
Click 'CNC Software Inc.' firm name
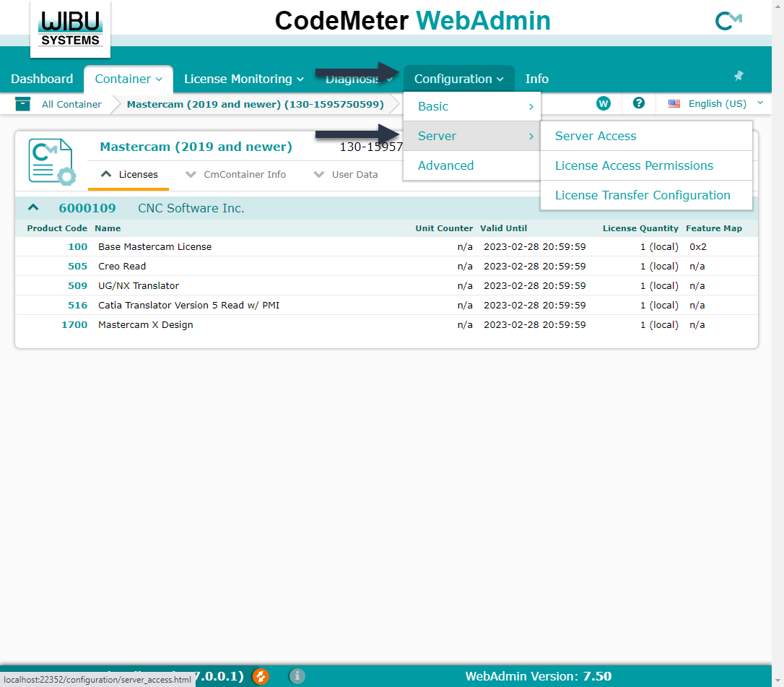pyautogui.click(x=191, y=208)
